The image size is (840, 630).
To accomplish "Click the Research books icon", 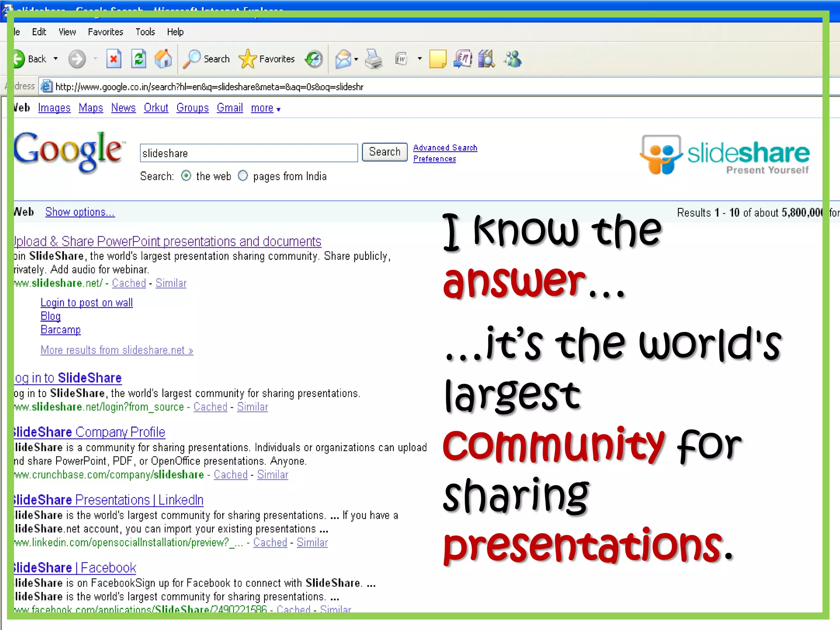I will tap(487, 59).
